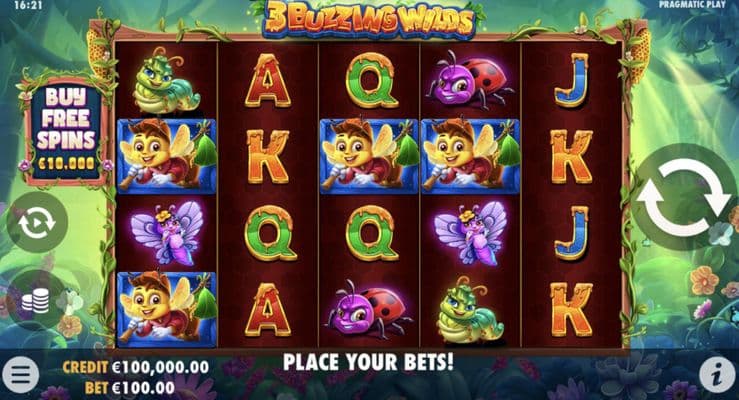The width and height of the screenshot is (739, 400).
Task: Click the purple butterfly symbol on first reel
Action: click(166, 232)
